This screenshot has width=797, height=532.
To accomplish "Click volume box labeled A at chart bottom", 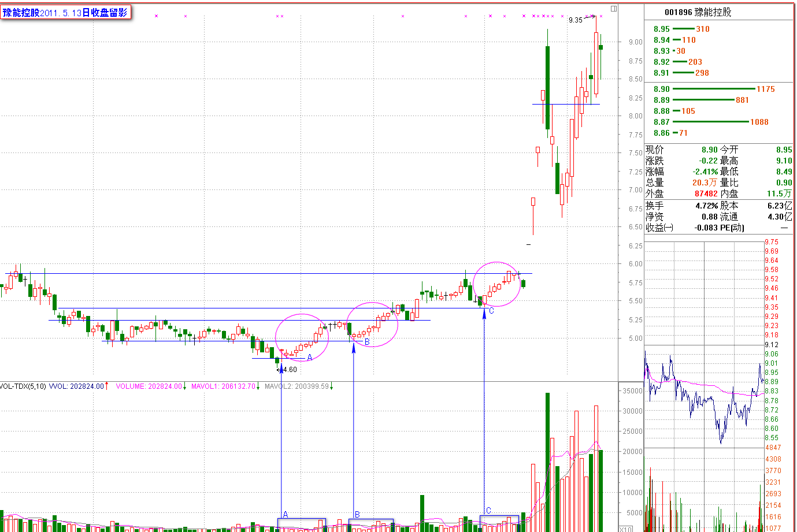I will (302, 524).
